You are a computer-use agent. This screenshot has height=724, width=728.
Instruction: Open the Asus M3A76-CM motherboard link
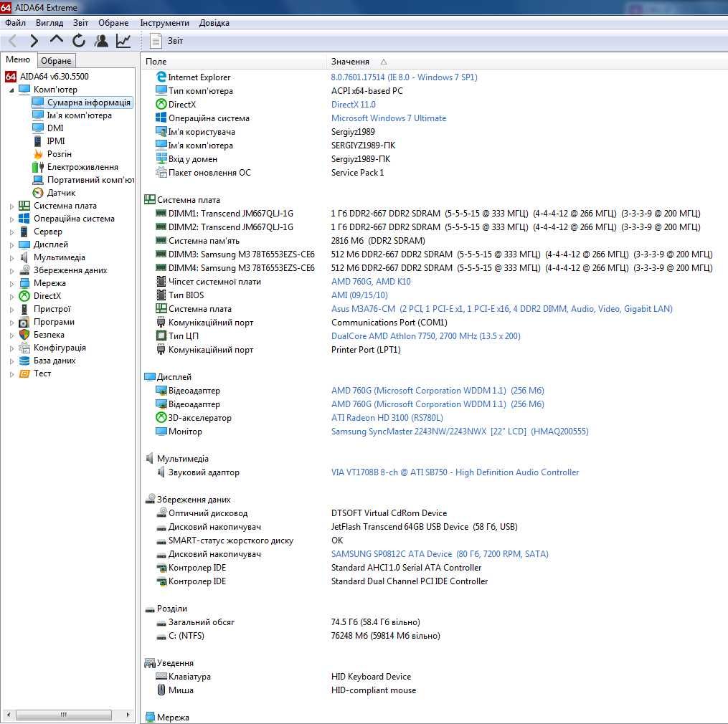click(x=502, y=309)
